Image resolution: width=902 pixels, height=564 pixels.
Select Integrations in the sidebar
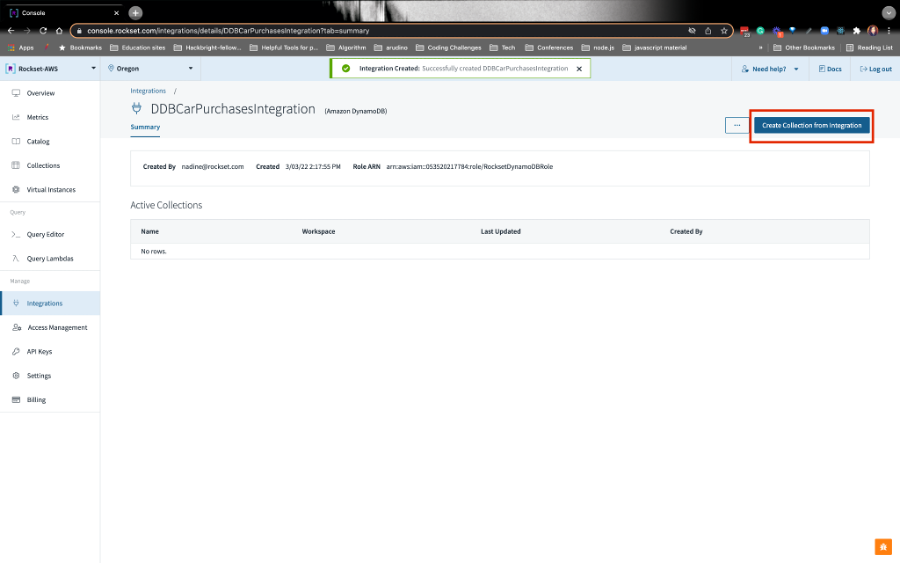tap(50, 303)
